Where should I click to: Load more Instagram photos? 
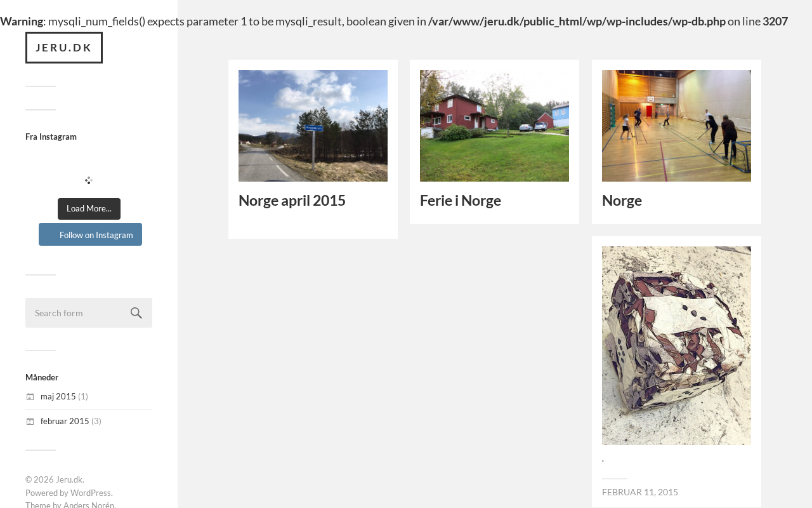89,209
